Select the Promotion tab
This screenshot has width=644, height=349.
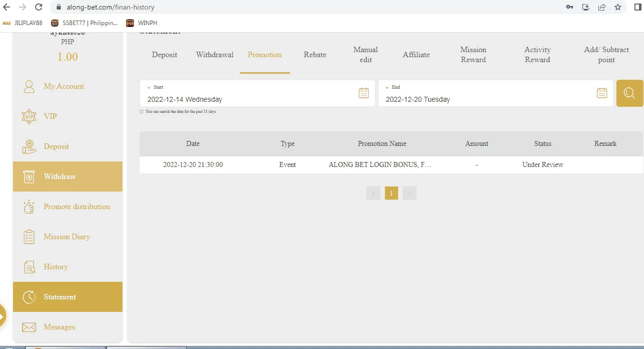pyautogui.click(x=265, y=55)
